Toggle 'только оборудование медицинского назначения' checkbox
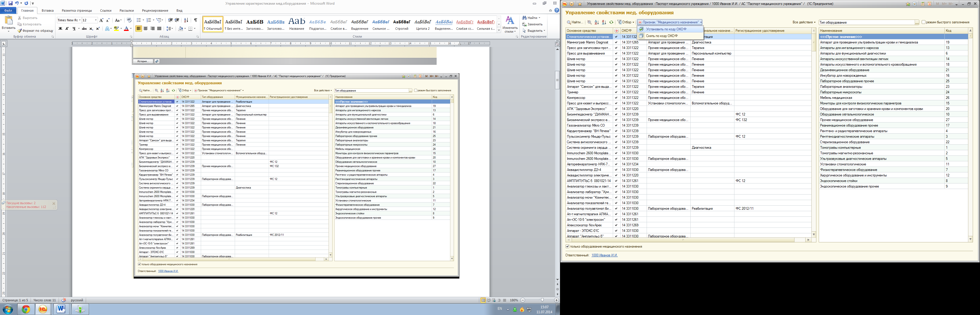The height and width of the screenshot is (315, 980). (567, 246)
